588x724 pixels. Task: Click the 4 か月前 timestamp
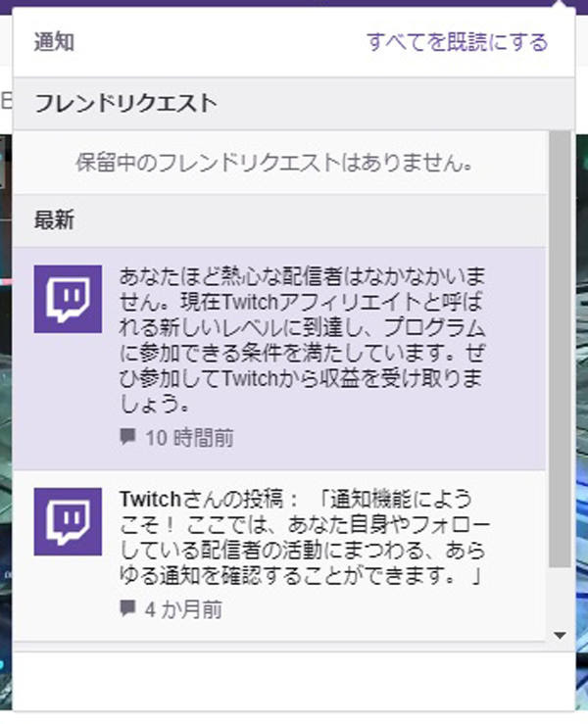[x=183, y=609]
